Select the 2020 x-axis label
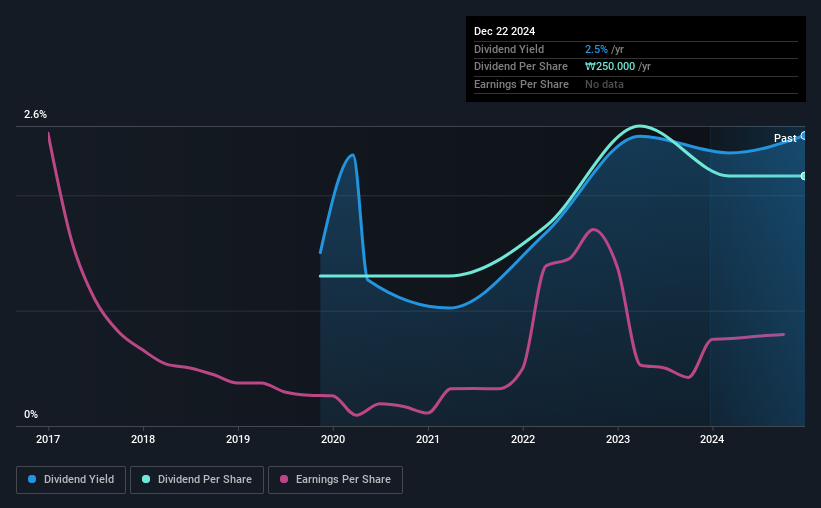Image resolution: width=821 pixels, height=508 pixels. [x=333, y=439]
